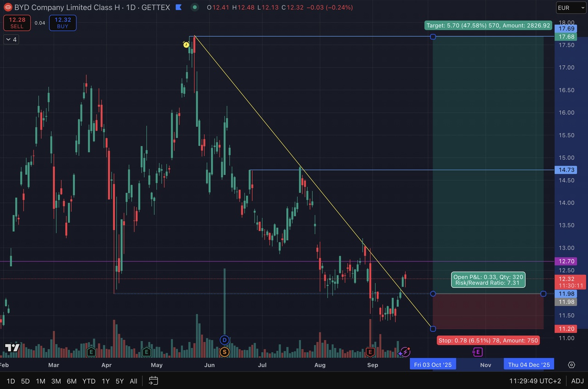Open the EUR currency dropdown
Image resolution: width=588 pixels, height=389 pixels.
click(x=571, y=8)
